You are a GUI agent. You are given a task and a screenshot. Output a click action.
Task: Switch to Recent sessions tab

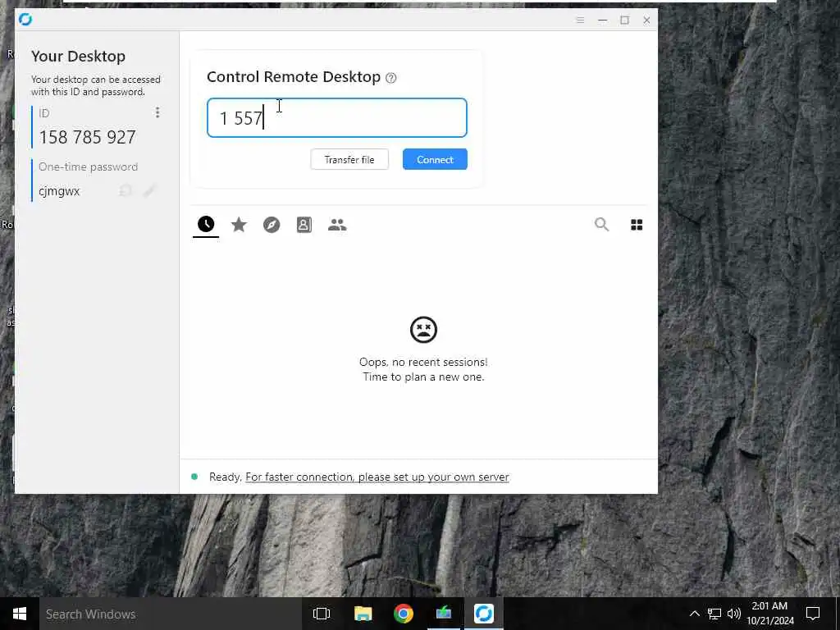tap(206, 225)
